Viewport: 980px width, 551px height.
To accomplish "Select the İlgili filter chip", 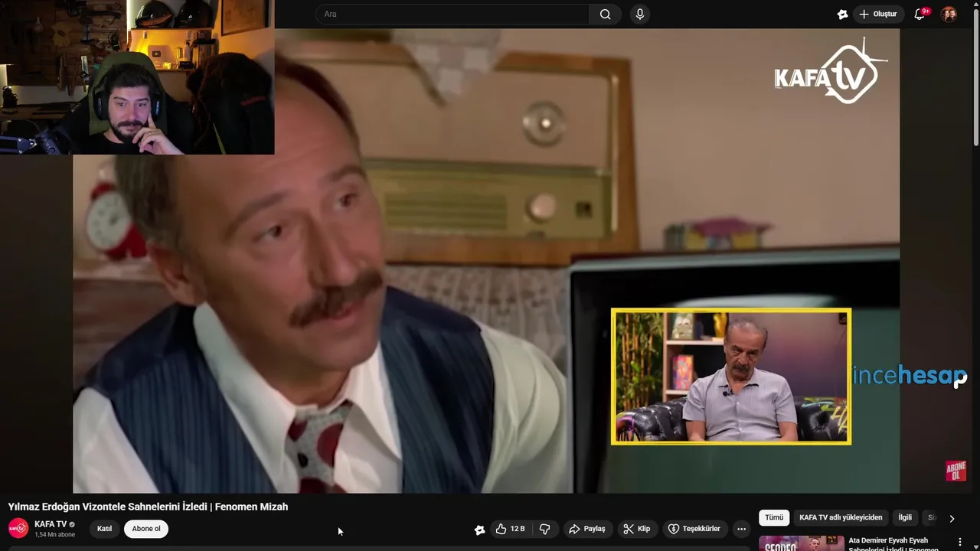I will tap(905, 517).
